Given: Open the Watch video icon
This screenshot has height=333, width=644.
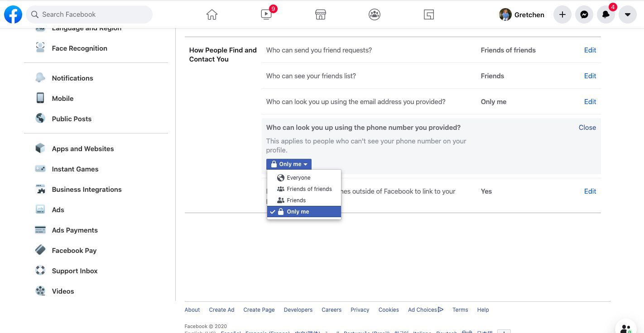Looking at the screenshot, I should pyautogui.click(x=266, y=14).
